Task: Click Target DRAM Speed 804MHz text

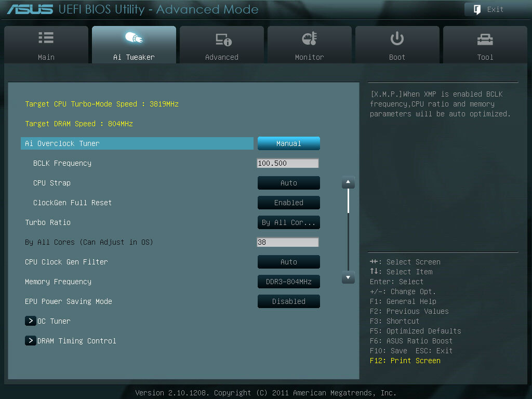Action: pos(79,124)
